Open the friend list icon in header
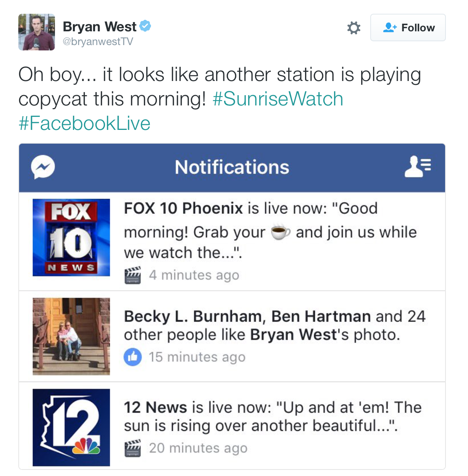 [418, 167]
